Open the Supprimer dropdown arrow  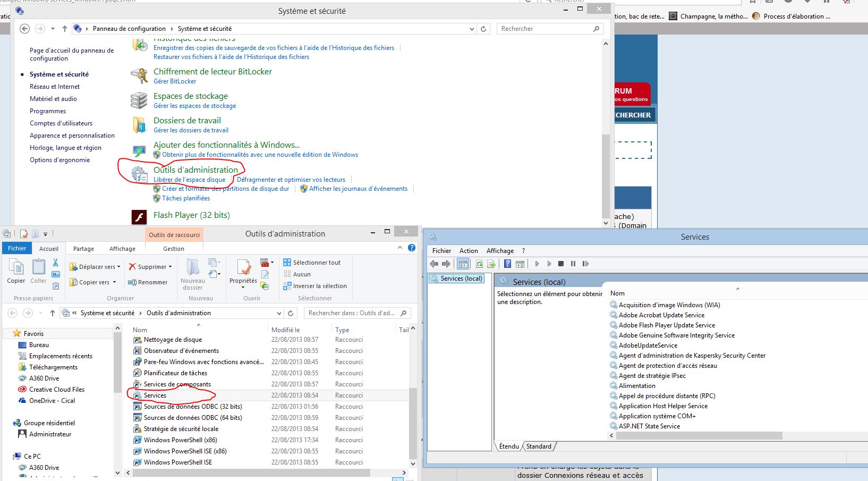tap(170, 267)
